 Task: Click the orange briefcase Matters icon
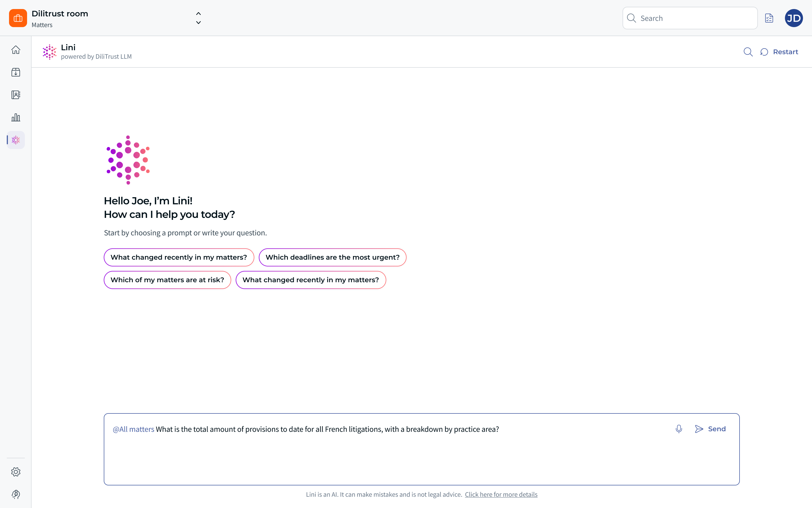(x=18, y=18)
